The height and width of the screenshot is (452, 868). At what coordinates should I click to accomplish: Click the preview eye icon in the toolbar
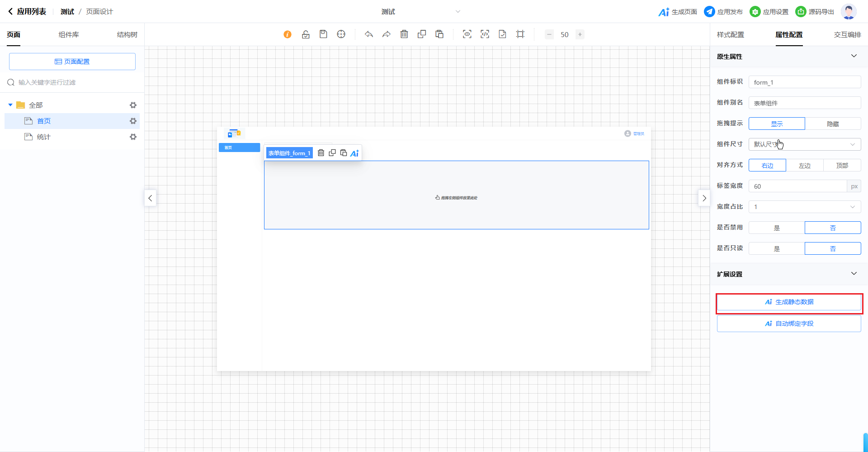pyautogui.click(x=467, y=34)
